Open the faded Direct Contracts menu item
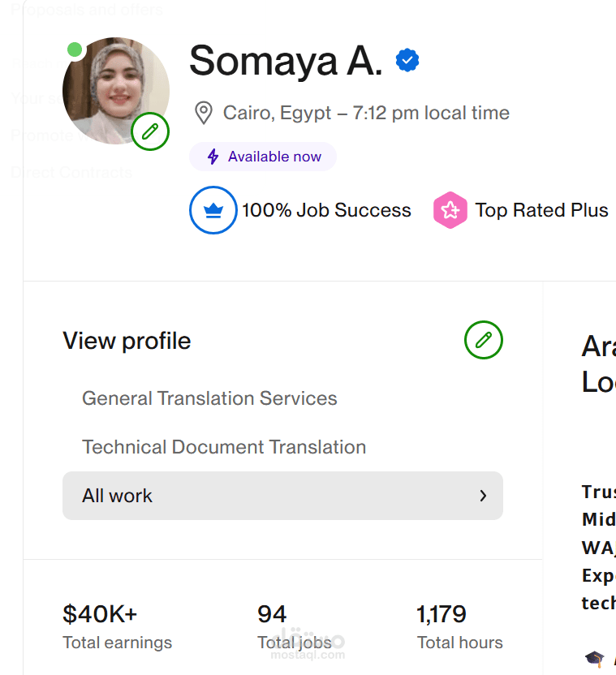The height and width of the screenshot is (675, 616). 71,172
